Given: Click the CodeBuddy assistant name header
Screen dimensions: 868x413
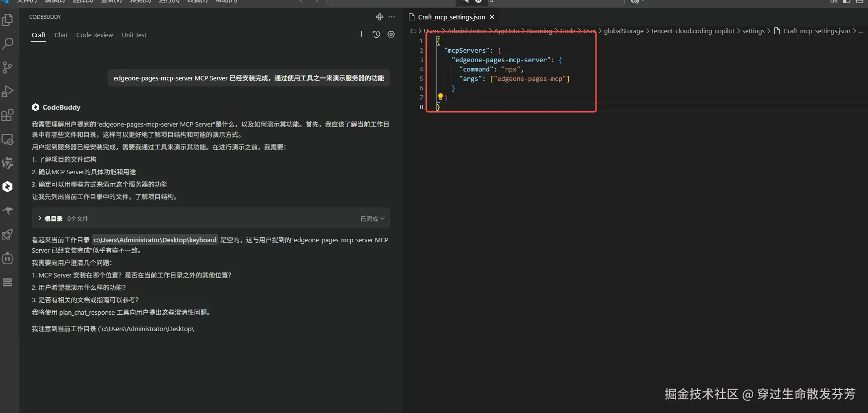Looking at the screenshot, I should point(61,107).
